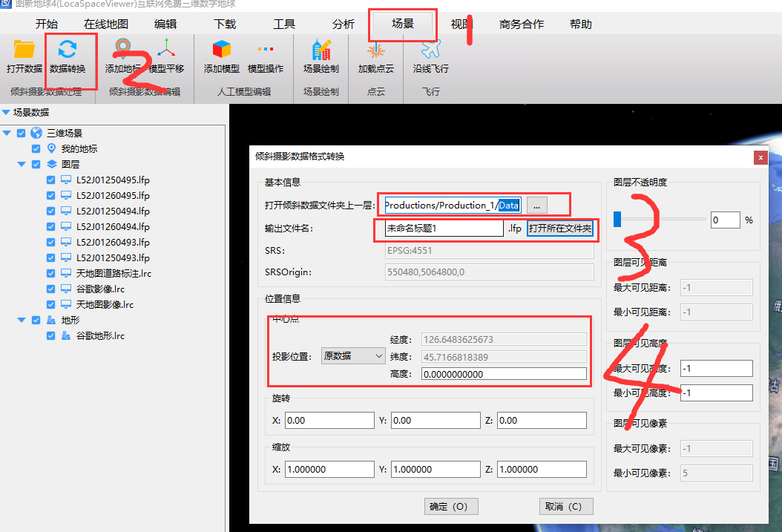Click the 添加地标 placemark icon
Image resolution: width=782 pixels, height=532 pixels.
[x=122, y=50]
